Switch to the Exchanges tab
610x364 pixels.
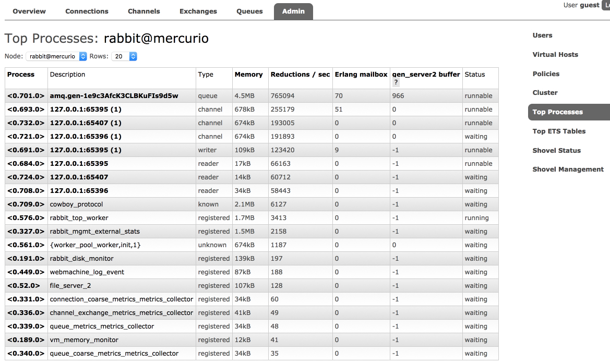click(x=198, y=11)
